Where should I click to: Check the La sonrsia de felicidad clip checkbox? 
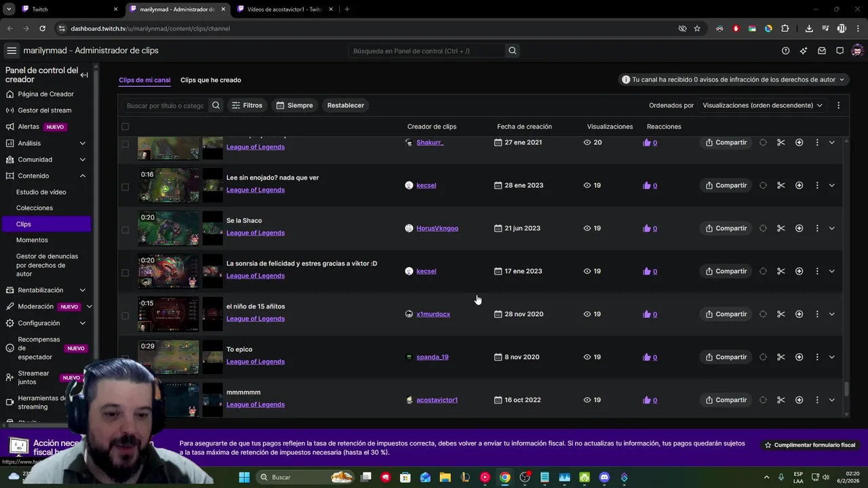click(x=125, y=272)
